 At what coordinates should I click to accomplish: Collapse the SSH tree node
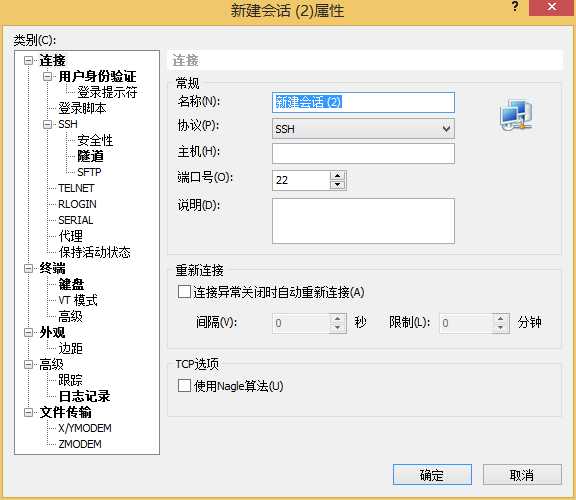tap(47, 124)
